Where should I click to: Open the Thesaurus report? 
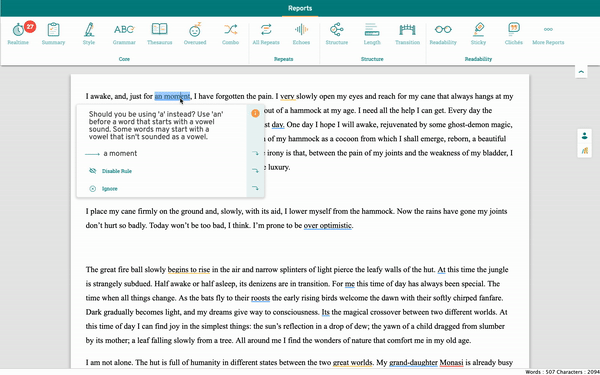160,34
